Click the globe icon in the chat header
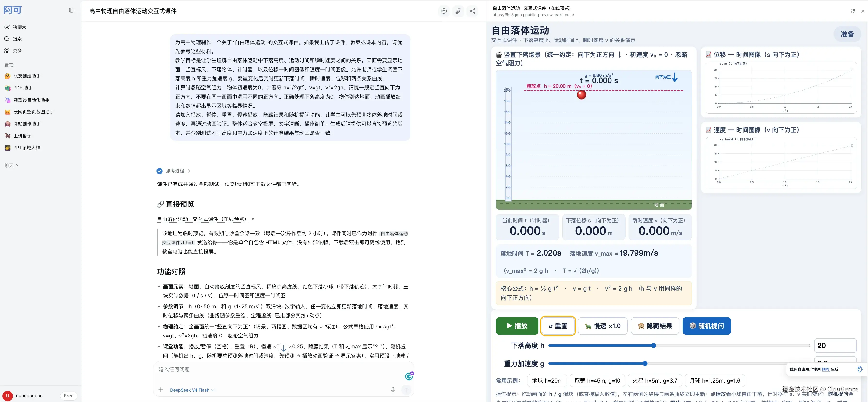Screen dimensions: 868x402 [444, 11]
